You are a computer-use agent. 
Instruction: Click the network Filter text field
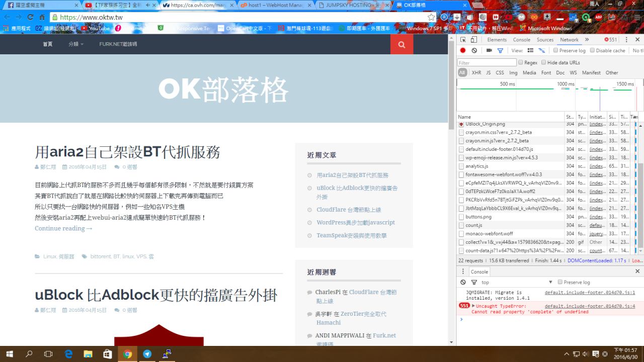(x=487, y=62)
